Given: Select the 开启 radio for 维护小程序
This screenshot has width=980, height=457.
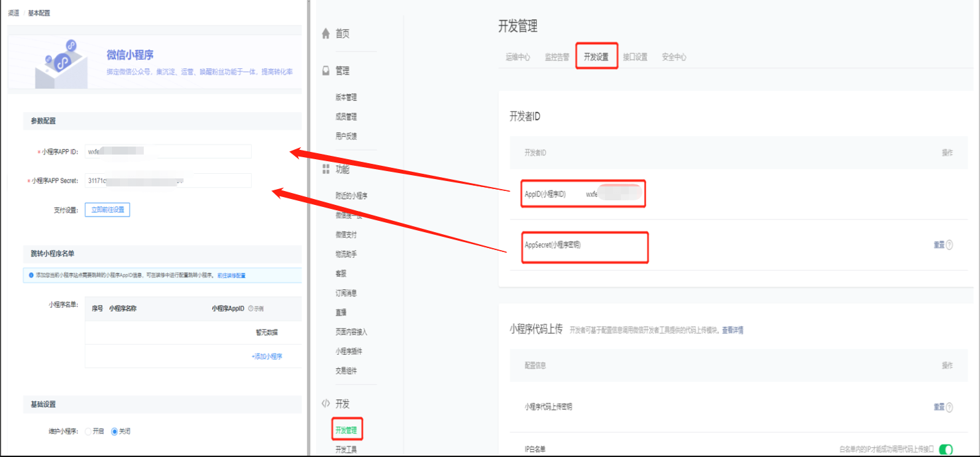Looking at the screenshot, I should [88, 431].
